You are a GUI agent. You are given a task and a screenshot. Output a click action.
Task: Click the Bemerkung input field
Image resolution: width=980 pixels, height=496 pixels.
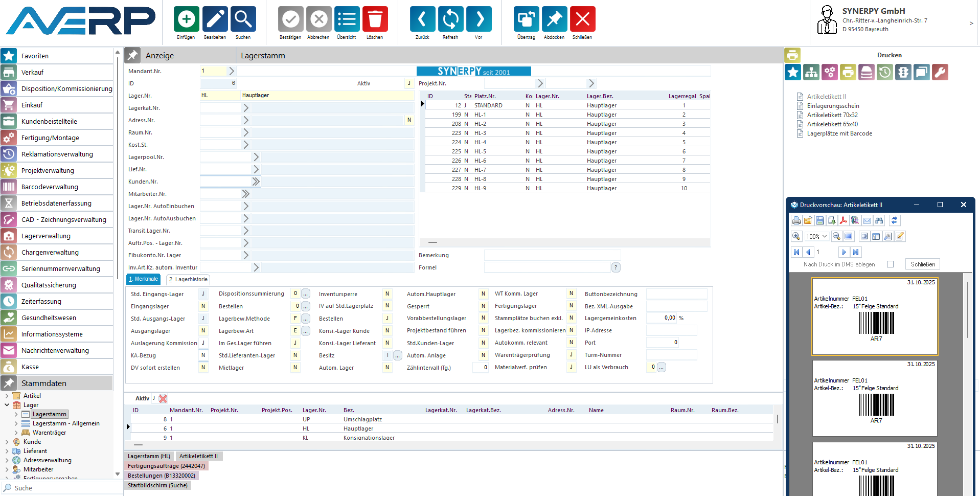coord(552,255)
